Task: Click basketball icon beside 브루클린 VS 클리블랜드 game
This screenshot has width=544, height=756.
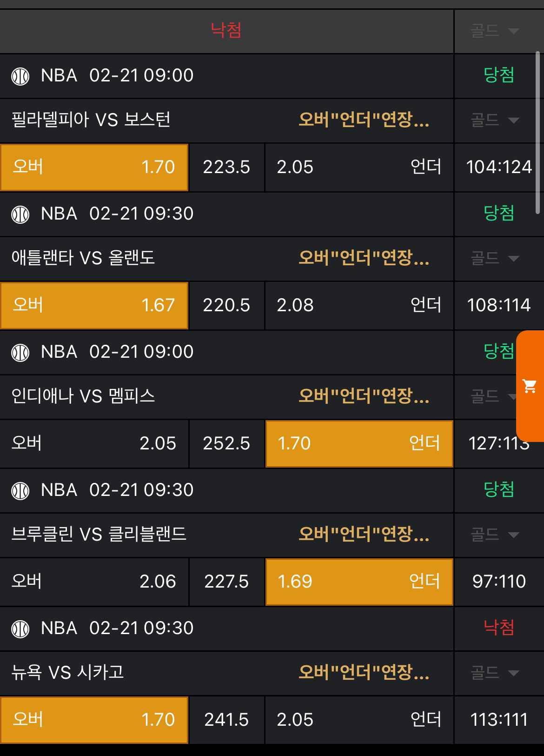Action: [20, 490]
